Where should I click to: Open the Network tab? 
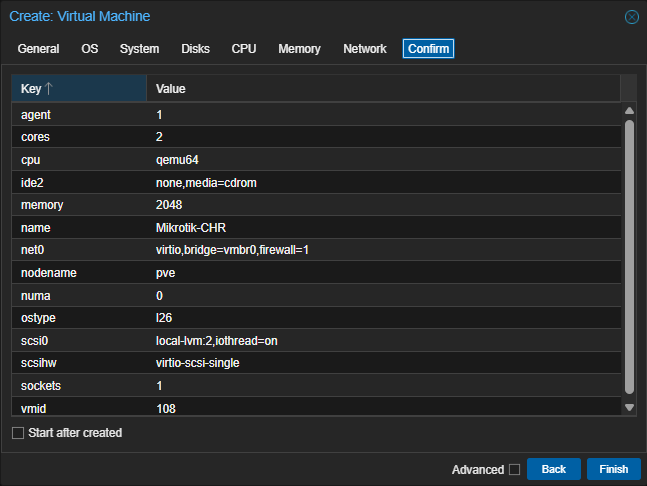[x=365, y=49]
